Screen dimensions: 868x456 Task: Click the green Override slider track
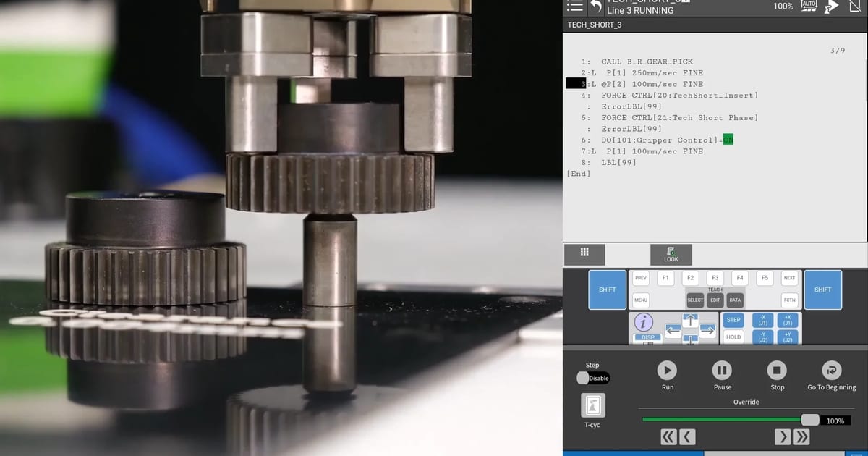722,420
